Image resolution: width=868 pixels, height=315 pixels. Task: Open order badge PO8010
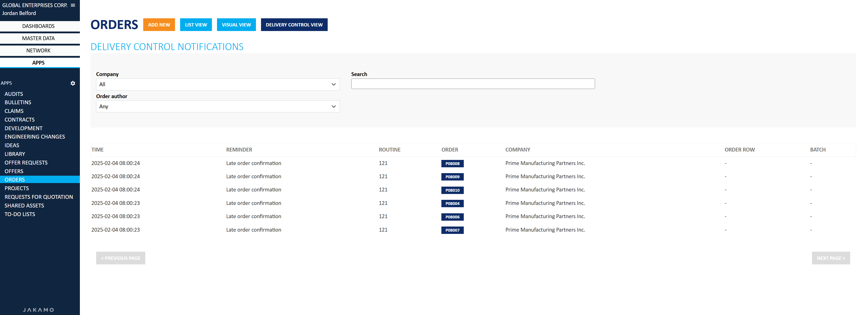click(452, 190)
